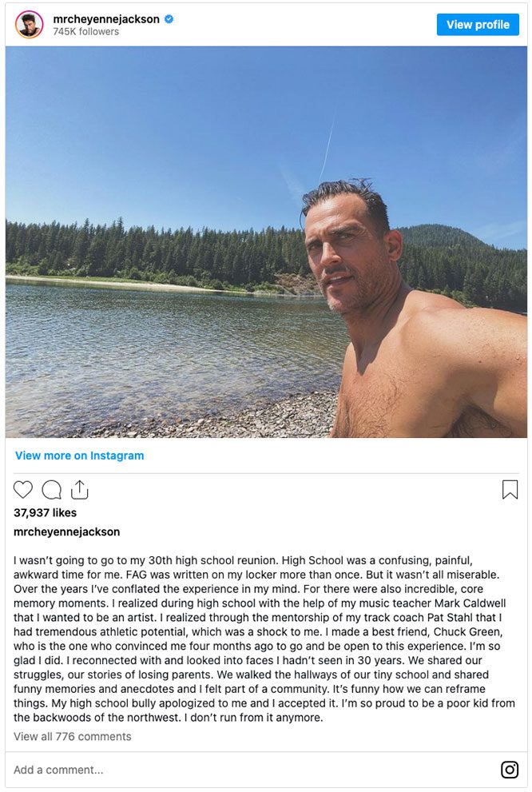Open mrcheyennejackson username in header
The image size is (532, 792).
tap(106, 19)
